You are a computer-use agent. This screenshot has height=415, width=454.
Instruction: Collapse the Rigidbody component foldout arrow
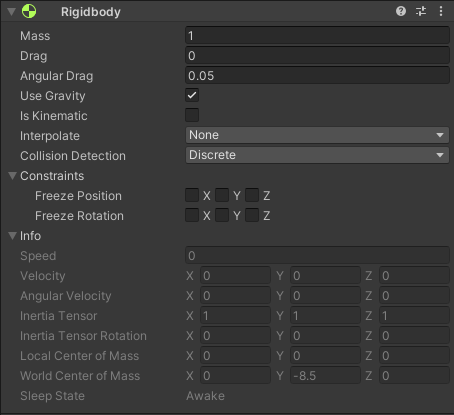tap(11, 12)
